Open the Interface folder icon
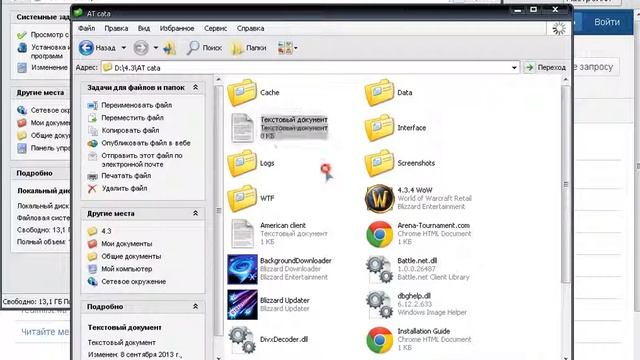This screenshot has width=640, height=360. click(379, 128)
